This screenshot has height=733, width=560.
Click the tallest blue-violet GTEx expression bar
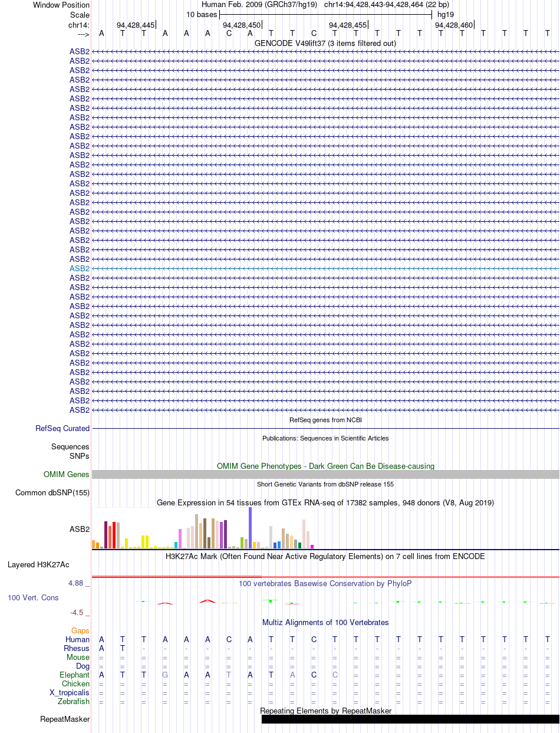tap(250, 528)
